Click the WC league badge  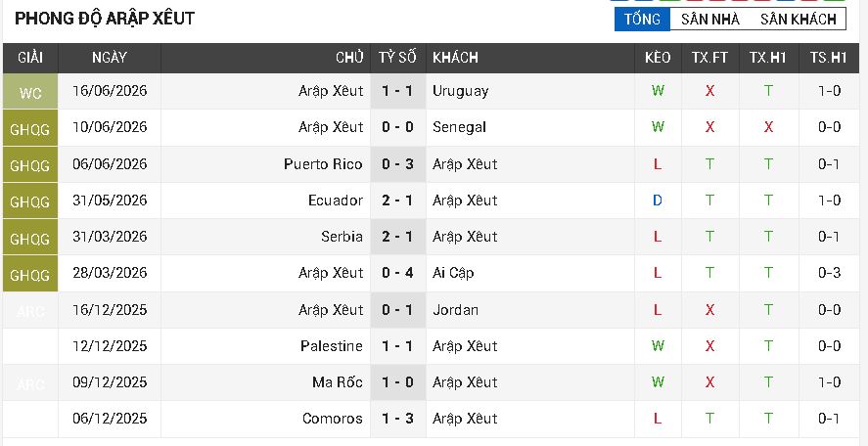[30, 92]
